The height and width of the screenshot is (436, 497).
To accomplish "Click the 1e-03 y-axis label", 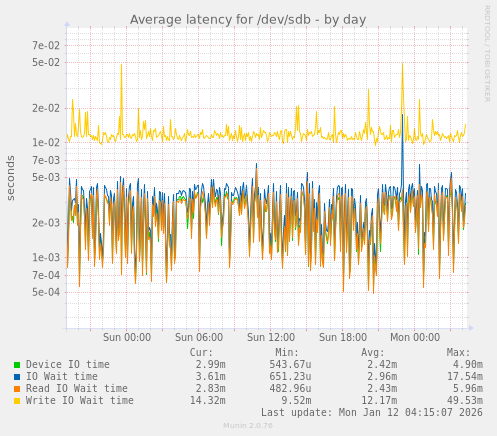I will pyautogui.click(x=46, y=258).
